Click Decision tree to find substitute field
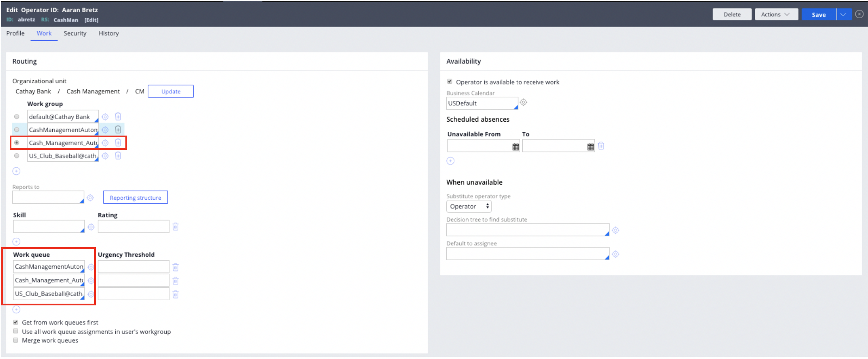The height and width of the screenshot is (359, 868). click(528, 230)
